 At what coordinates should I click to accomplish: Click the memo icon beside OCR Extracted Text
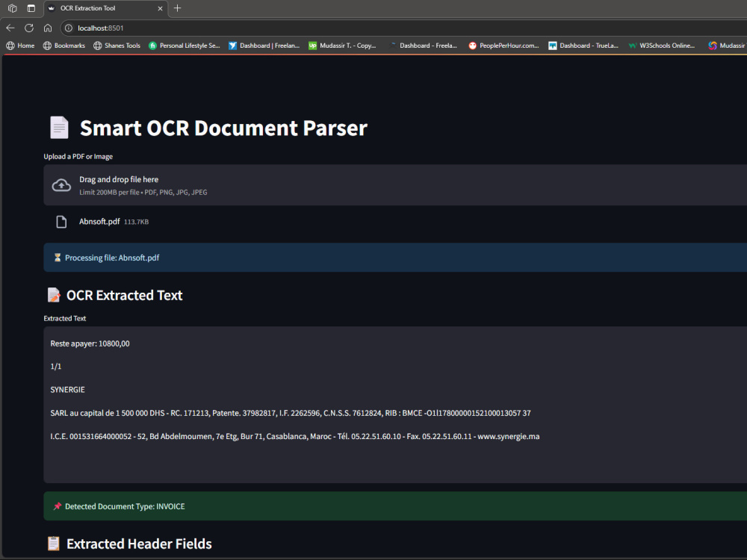click(54, 295)
